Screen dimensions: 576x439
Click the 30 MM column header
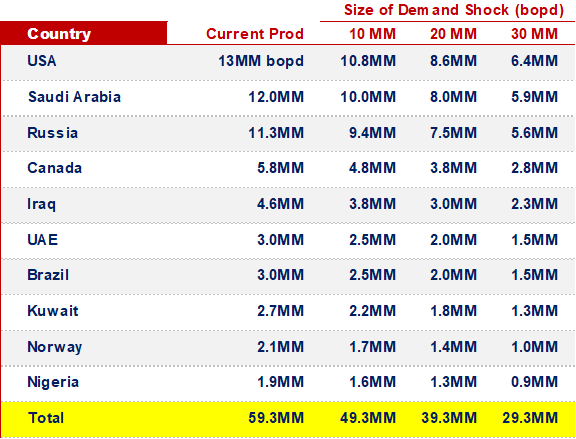(x=534, y=34)
